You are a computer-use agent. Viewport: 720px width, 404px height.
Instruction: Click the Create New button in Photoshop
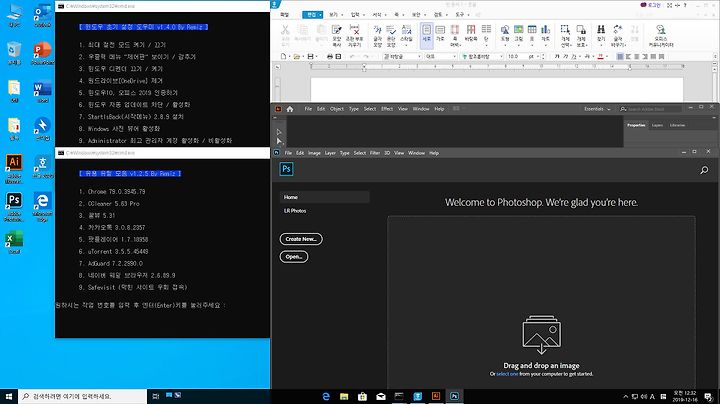pos(301,239)
